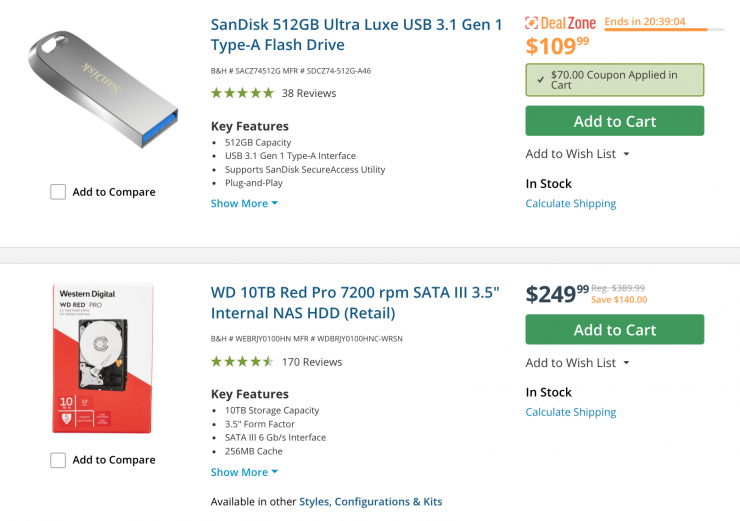Add WD 10TB Red Pro to cart
Image resolution: width=740 pixels, height=521 pixels.
pyautogui.click(x=614, y=330)
